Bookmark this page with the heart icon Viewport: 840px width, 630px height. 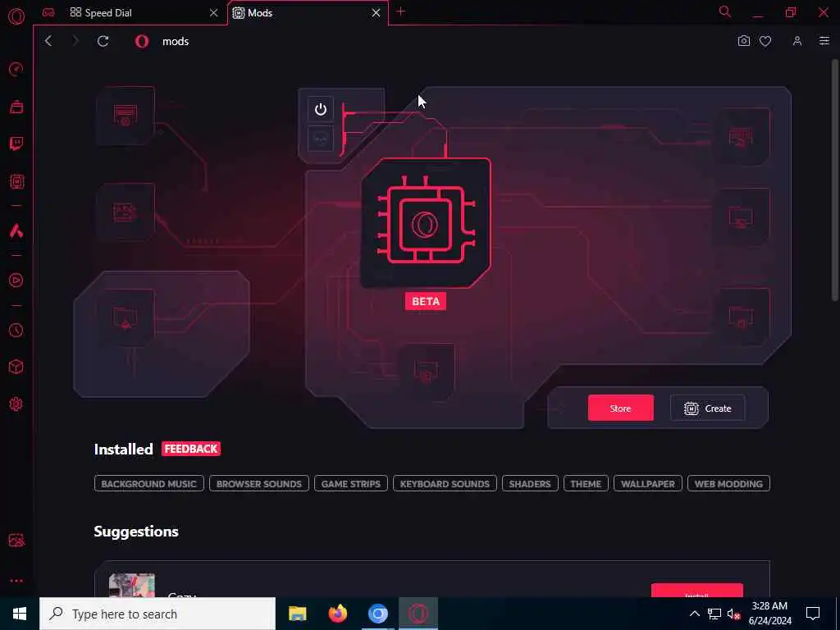click(765, 41)
